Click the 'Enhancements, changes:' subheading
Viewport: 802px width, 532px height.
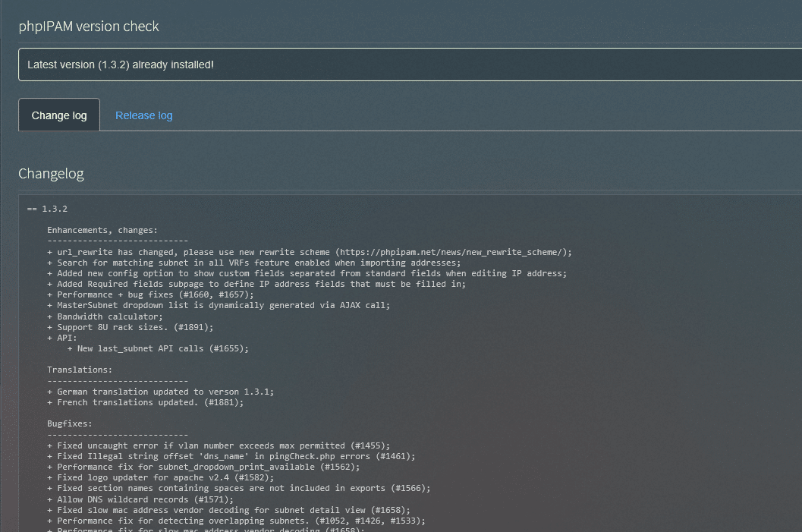pos(102,230)
